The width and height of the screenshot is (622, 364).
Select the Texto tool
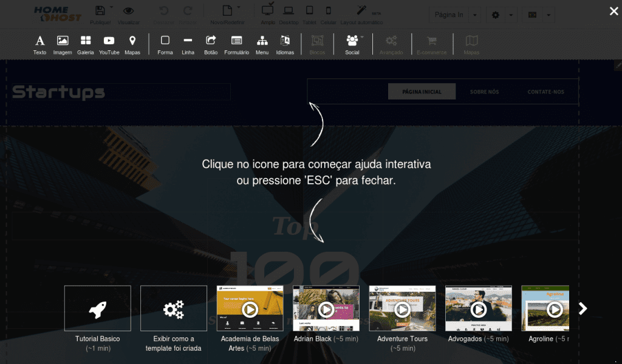tap(39, 45)
